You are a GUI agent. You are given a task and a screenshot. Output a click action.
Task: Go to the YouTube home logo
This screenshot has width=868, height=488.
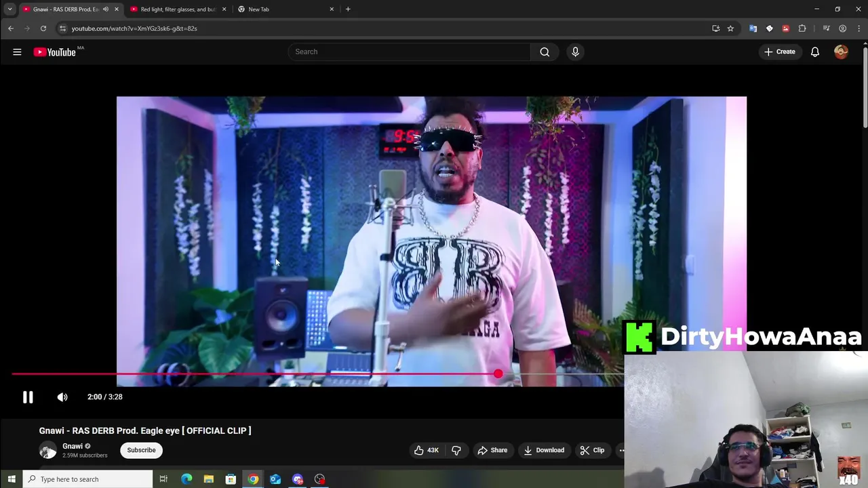54,52
